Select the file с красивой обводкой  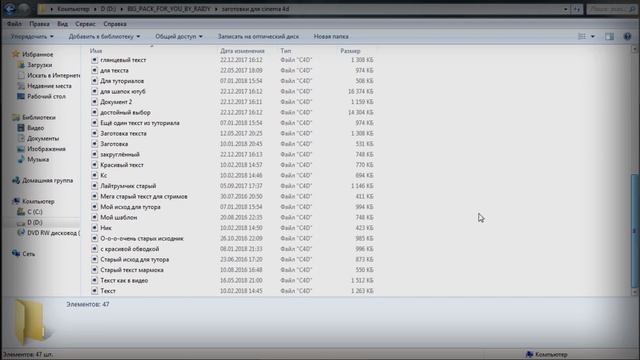pyautogui.click(x=129, y=249)
